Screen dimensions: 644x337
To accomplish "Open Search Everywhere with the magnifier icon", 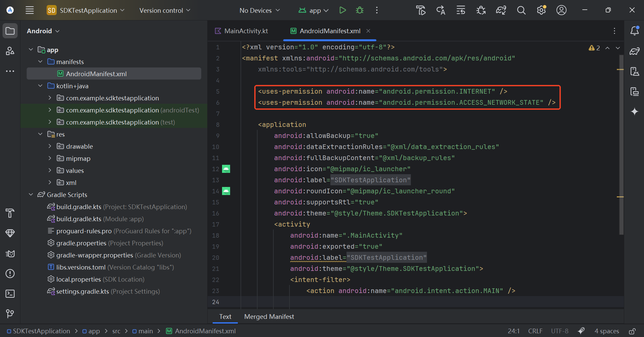I will (521, 10).
